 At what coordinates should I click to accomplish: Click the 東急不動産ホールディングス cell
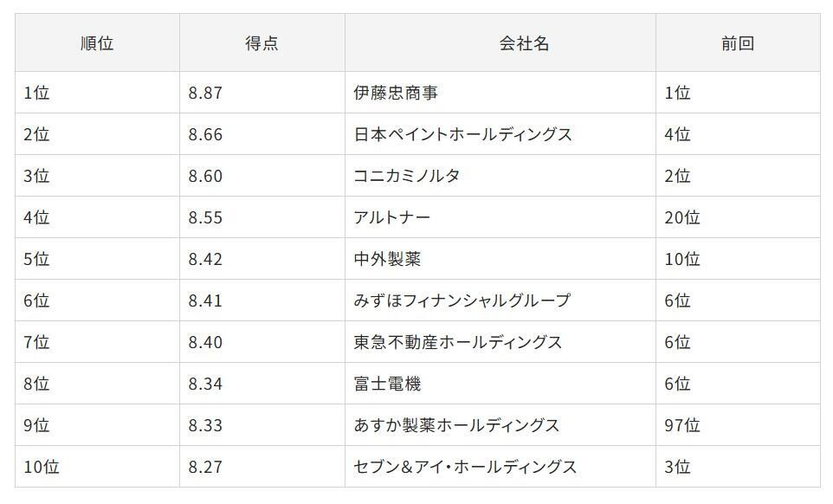pos(458,342)
